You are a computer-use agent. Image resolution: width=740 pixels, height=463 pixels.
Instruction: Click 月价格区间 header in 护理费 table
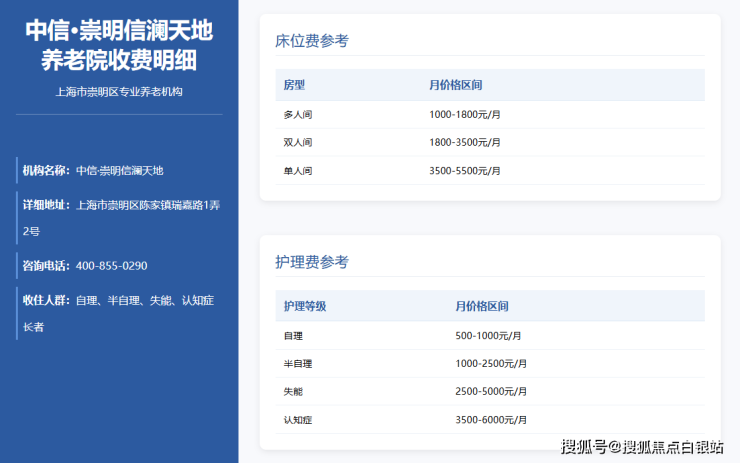pyautogui.click(x=482, y=306)
